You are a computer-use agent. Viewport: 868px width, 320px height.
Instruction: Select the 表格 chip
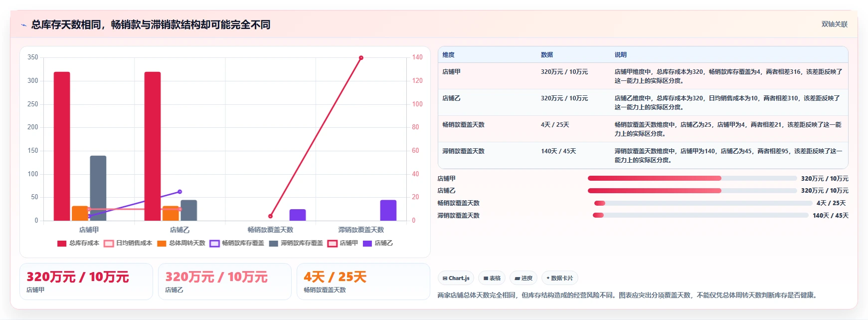492,278
